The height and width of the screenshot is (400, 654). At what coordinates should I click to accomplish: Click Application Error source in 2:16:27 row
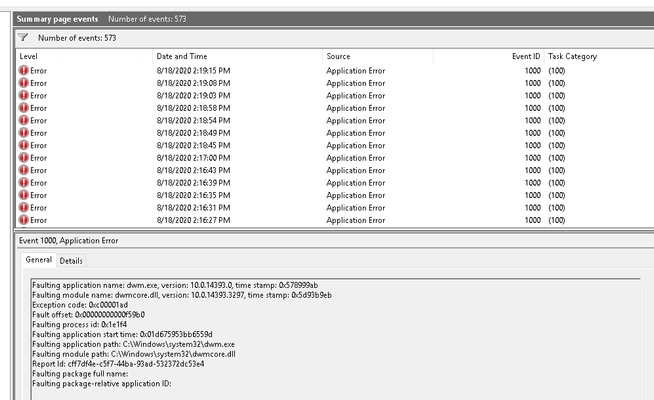pos(356,220)
